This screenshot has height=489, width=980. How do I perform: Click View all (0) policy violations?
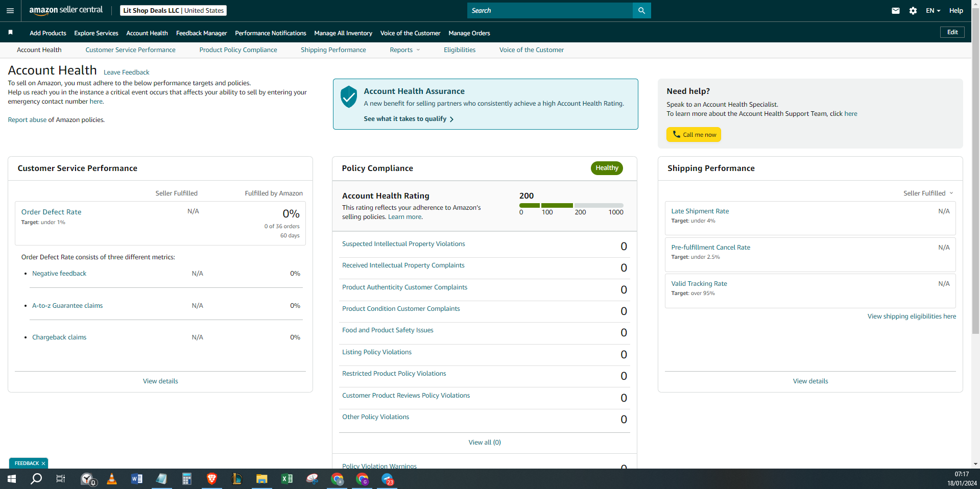485,443
